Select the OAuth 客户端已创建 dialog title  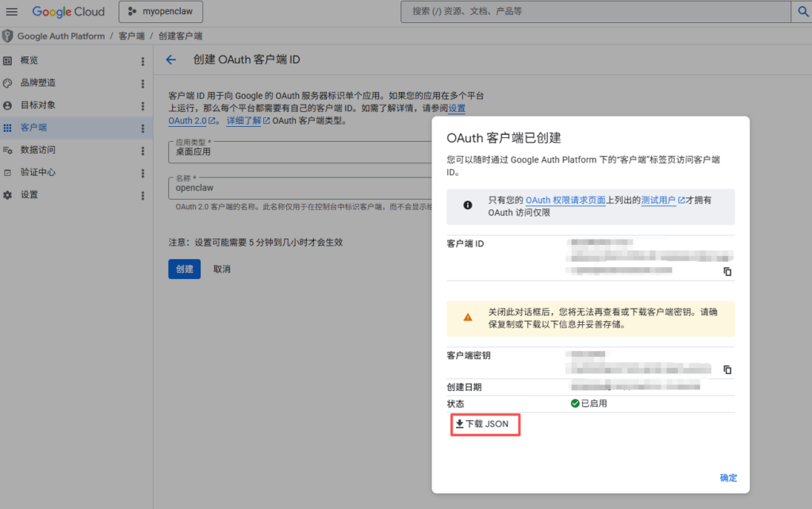click(504, 138)
